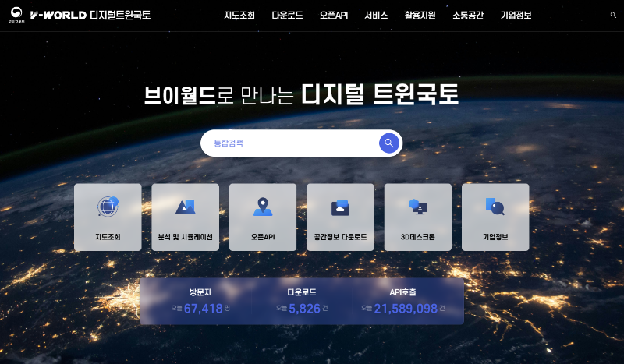Open the 기업정보 card with magnifier
The height and width of the screenshot is (364, 624).
coord(495,217)
